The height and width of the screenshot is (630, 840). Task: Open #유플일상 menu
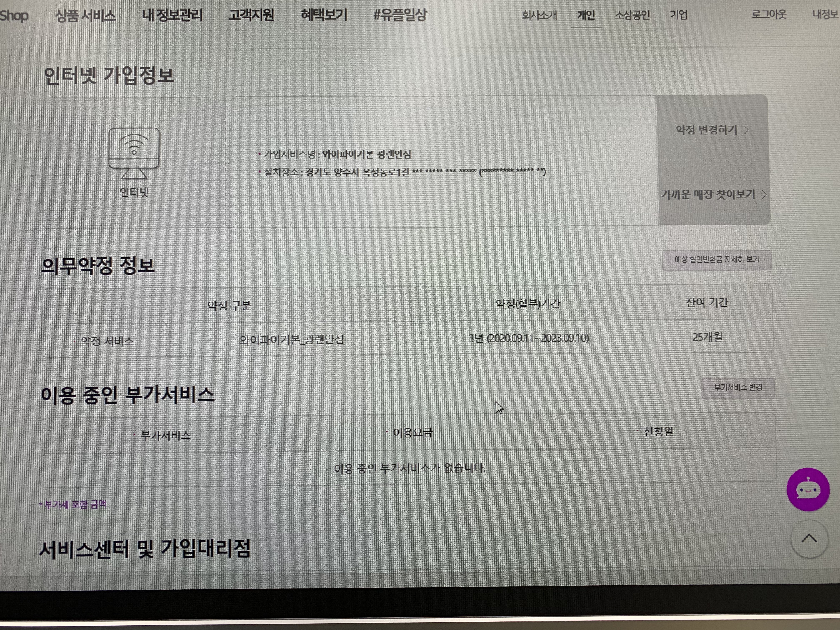pyautogui.click(x=400, y=15)
